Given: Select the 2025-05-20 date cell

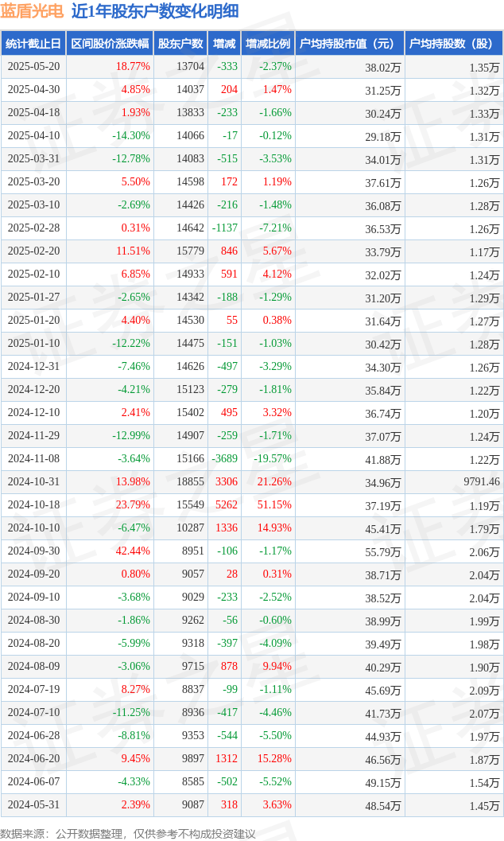Looking at the screenshot, I should [x=33, y=67].
